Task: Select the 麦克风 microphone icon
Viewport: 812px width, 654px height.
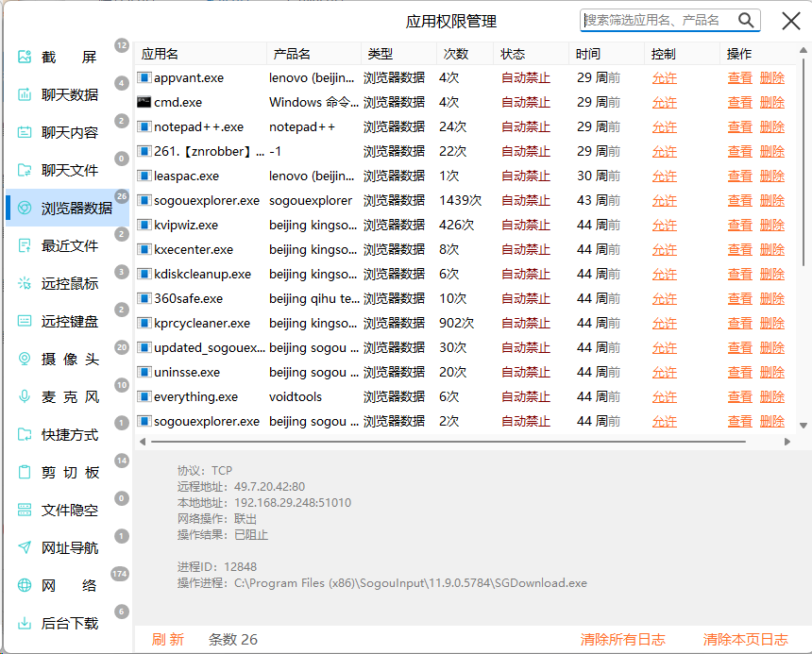Action: (25, 396)
